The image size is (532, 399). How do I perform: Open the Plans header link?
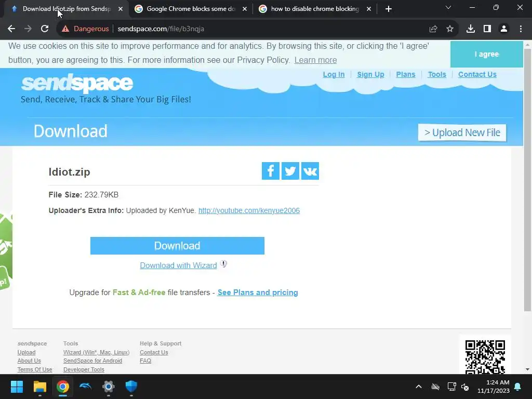coord(405,74)
